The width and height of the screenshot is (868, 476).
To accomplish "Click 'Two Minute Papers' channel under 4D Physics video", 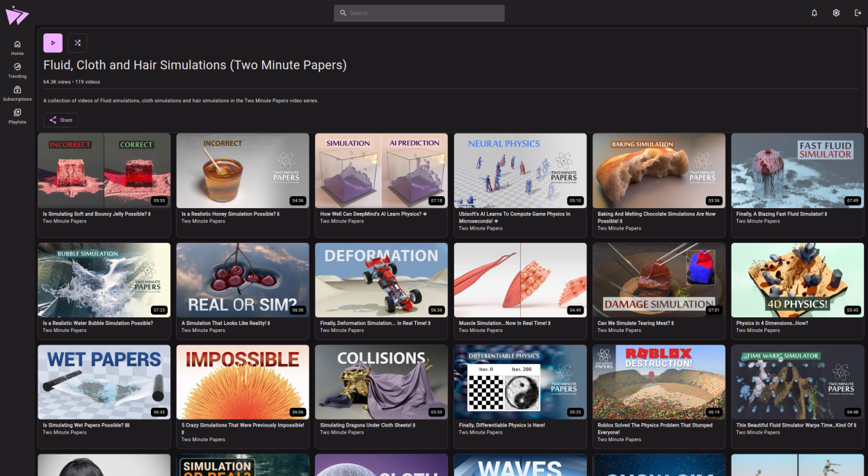I will pos(758,331).
